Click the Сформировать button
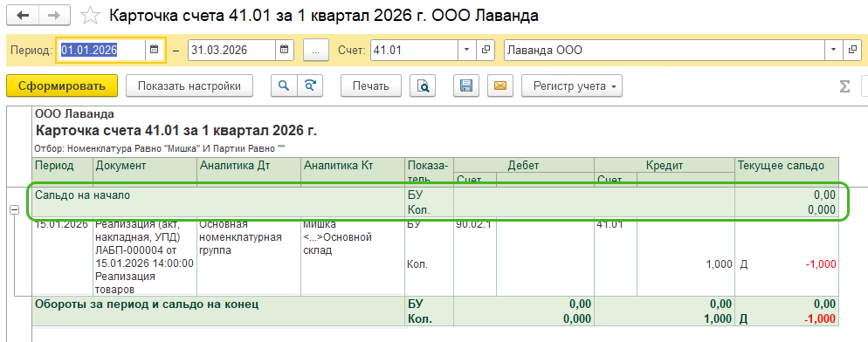The image size is (868, 342). click(x=62, y=85)
